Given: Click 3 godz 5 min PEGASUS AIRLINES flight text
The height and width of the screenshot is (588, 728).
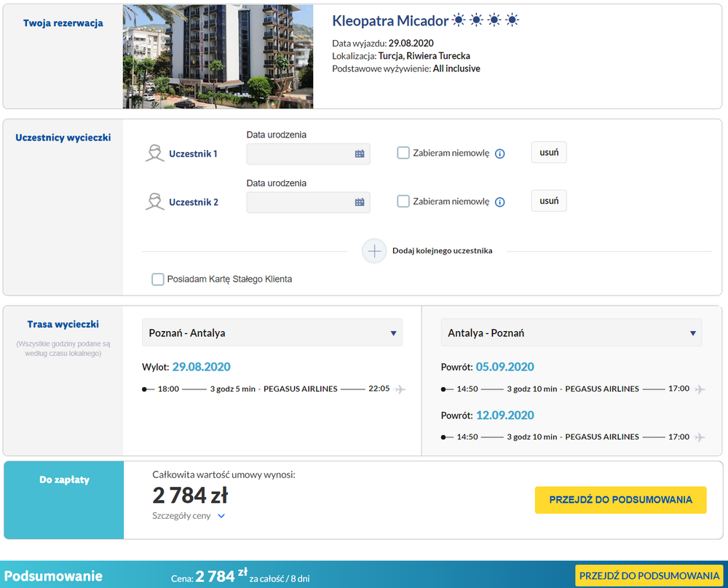Looking at the screenshot, I should (274, 389).
